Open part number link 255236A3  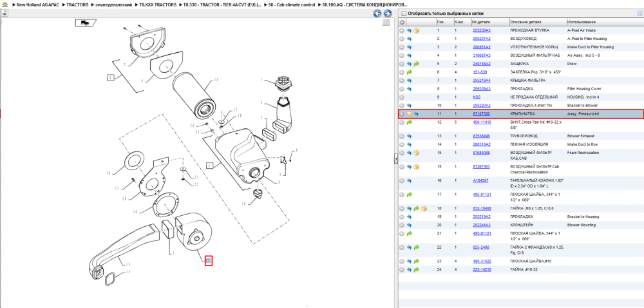coord(481,30)
